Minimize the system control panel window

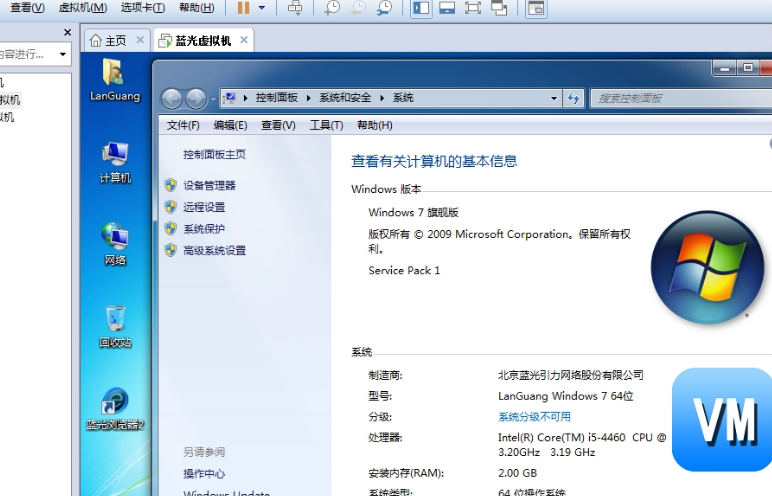[x=724, y=68]
